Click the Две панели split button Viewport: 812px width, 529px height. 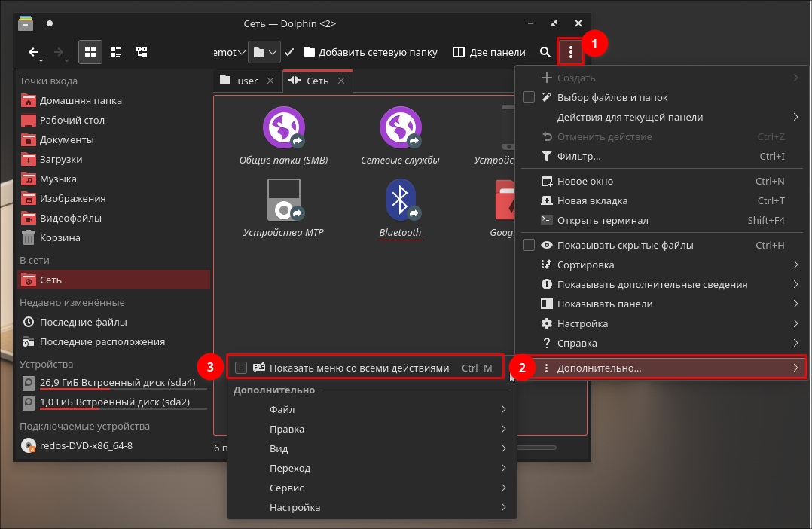(489, 52)
